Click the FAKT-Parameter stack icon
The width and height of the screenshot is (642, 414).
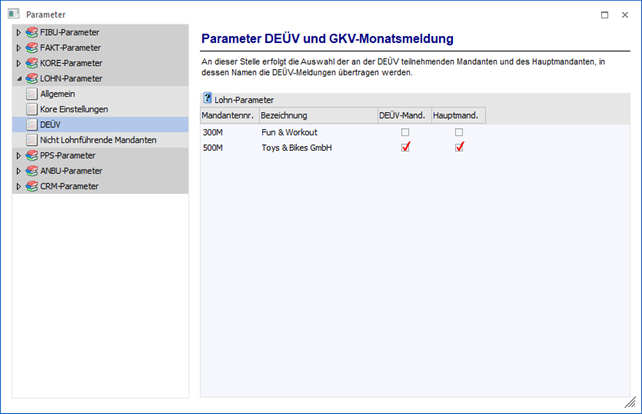coord(32,48)
